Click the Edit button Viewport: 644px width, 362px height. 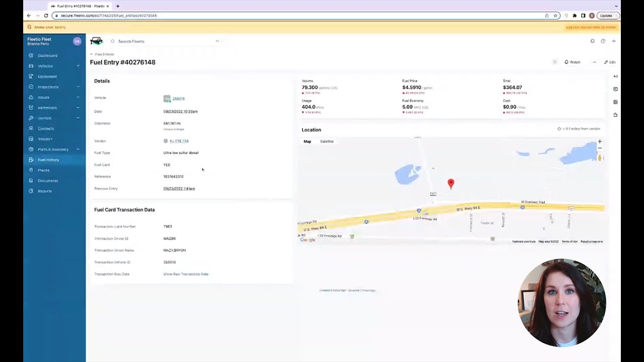[x=610, y=62]
